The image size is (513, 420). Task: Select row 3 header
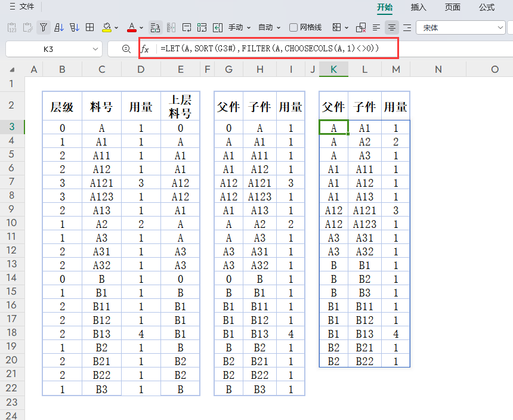coord(12,126)
